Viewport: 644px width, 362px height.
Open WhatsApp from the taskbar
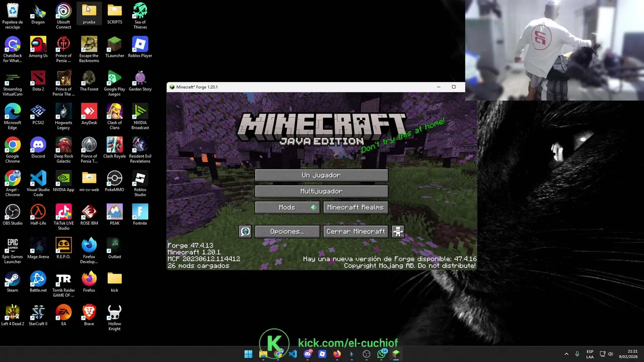pos(382,354)
